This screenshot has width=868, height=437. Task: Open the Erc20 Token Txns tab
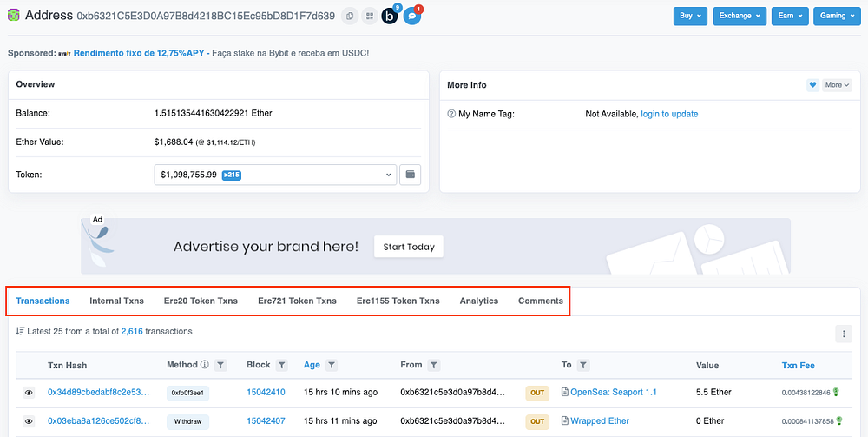[201, 301]
